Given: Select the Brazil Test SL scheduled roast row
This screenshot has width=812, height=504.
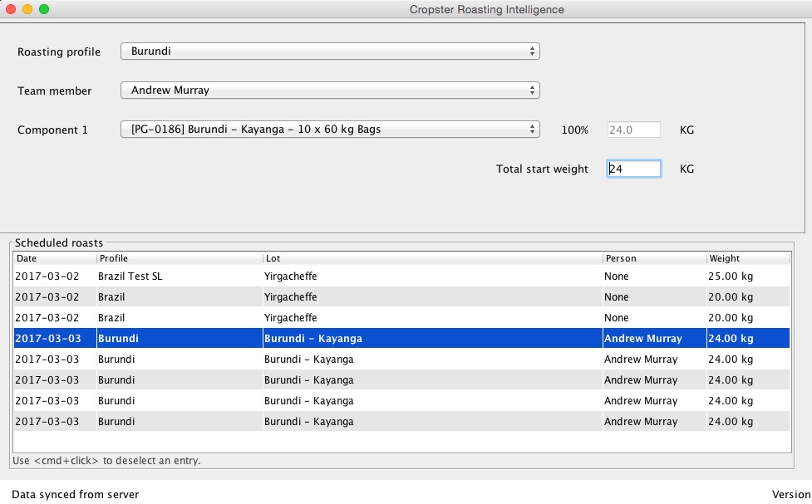Looking at the screenshot, I should [402, 276].
